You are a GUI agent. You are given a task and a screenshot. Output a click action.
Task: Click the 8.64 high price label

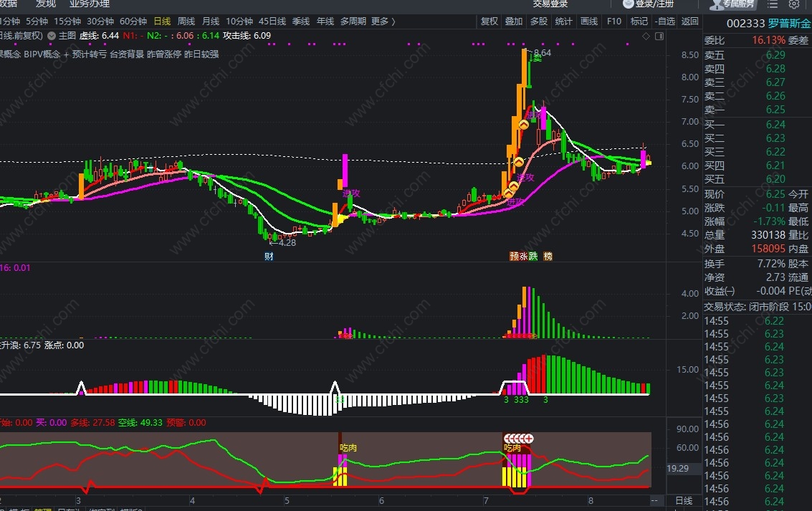pyautogui.click(x=543, y=53)
